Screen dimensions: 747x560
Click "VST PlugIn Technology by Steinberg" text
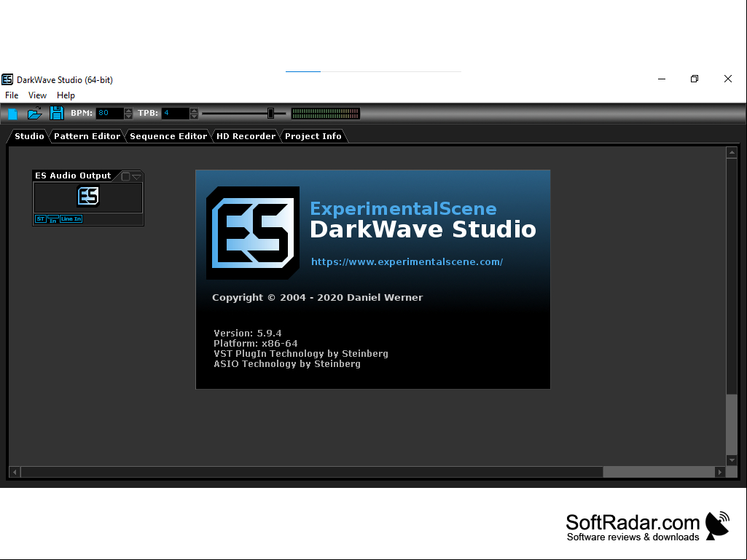(x=300, y=353)
